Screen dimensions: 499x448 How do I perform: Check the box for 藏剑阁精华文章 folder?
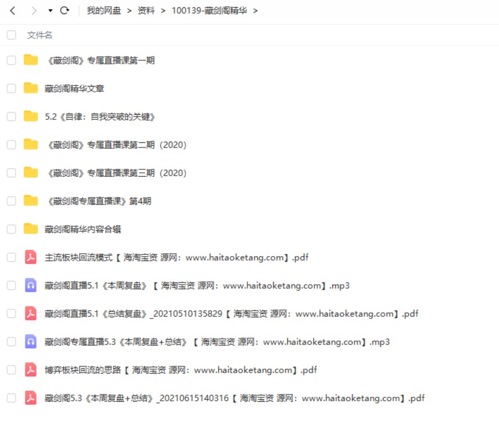[x=11, y=88]
